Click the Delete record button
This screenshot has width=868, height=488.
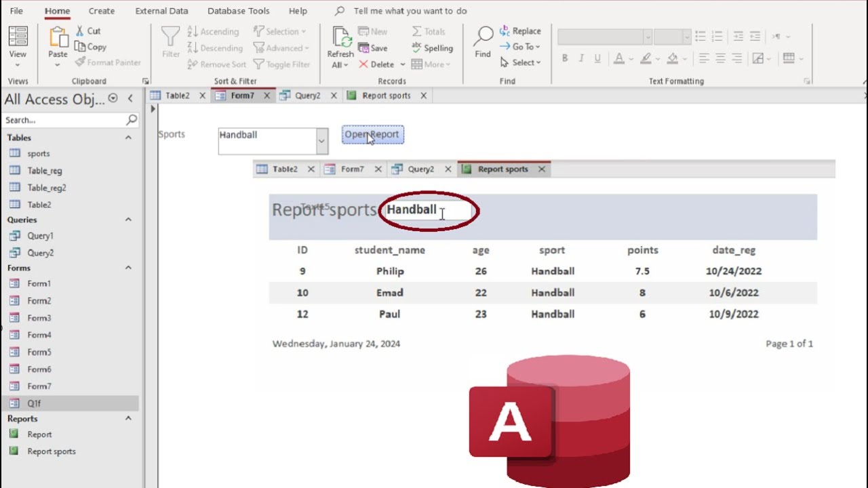coord(376,64)
